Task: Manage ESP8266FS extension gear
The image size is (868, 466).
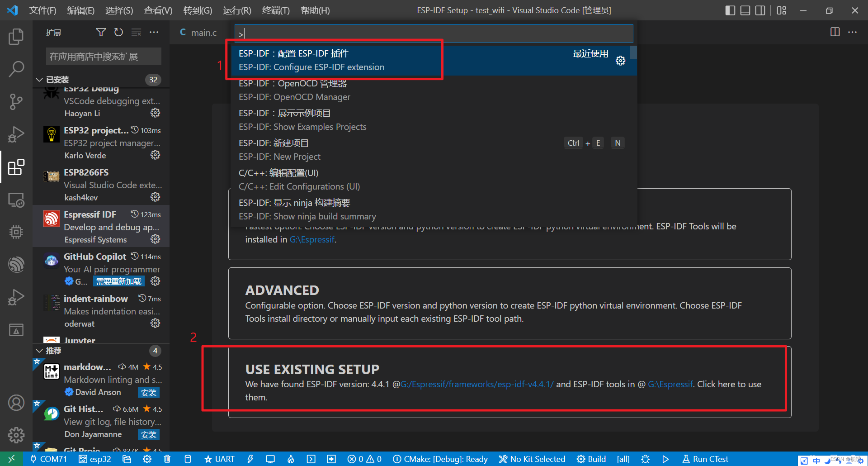Action: pyautogui.click(x=155, y=197)
